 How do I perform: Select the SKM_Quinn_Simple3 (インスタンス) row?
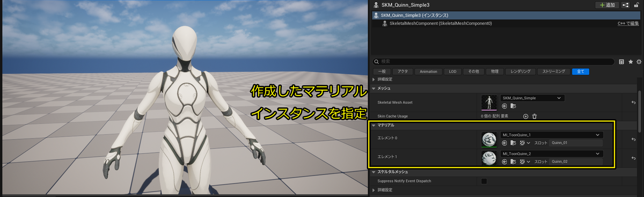[x=506, y=16]
